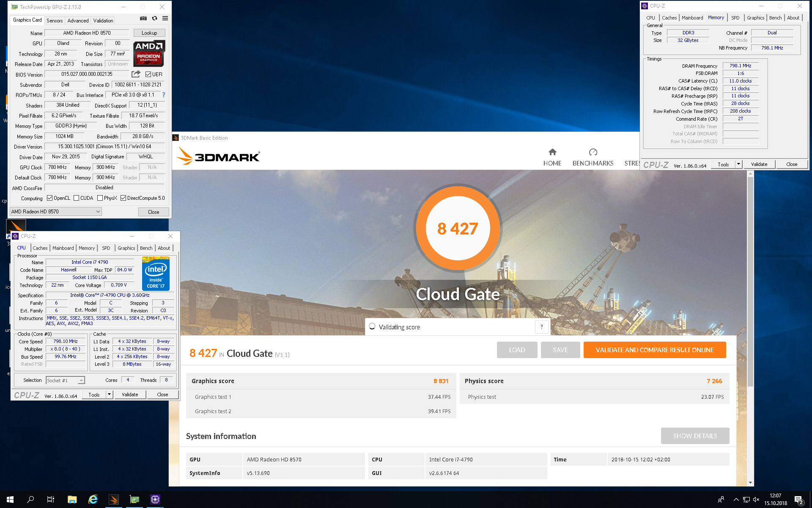Click the GPU-Z refresh icon
This screenshot has height=508, width=812.
click(x=154, y=19)
